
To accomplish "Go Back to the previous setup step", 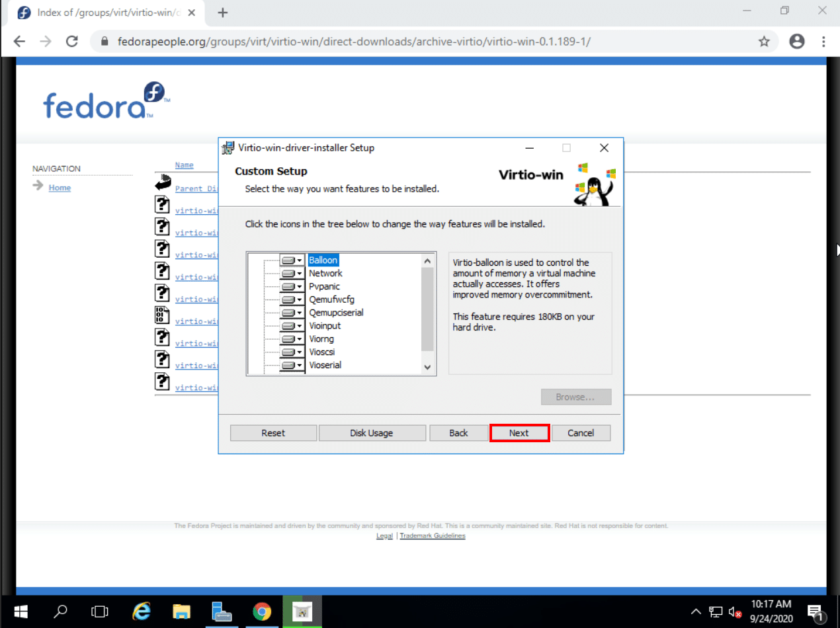I will [458, 433].
